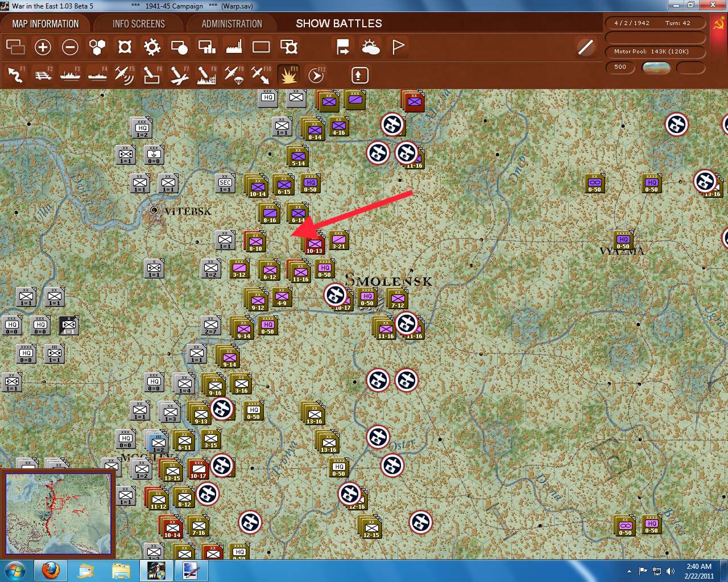Select the 3-12 unit counter
Screen dimensions: 728x582
(239, 268)
